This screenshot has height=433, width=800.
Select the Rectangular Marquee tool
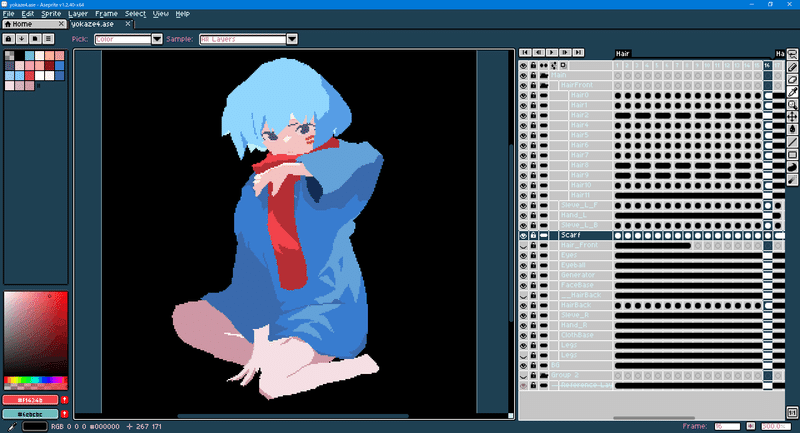[792, 55]
